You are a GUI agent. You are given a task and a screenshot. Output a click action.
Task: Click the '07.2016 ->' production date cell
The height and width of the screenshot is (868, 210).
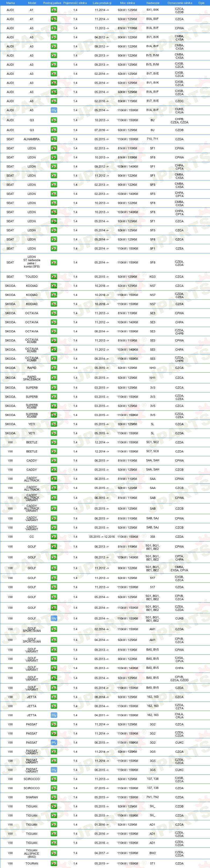point(102,130)
